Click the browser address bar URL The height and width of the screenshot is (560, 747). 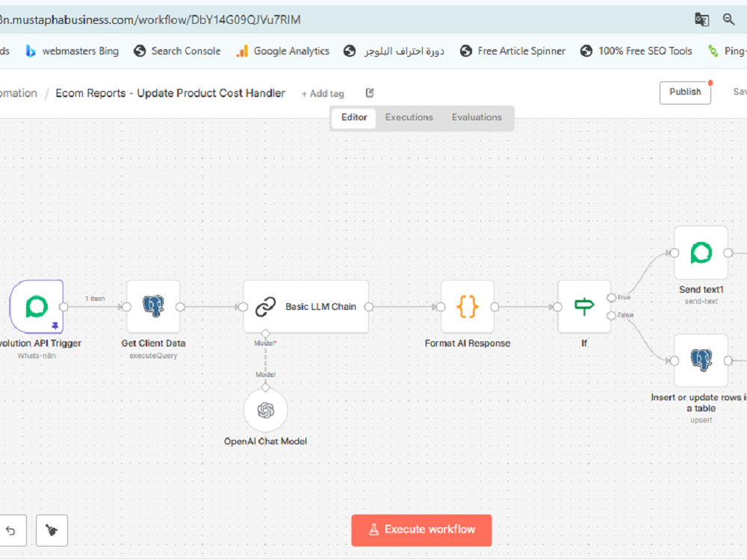(150, 19)
